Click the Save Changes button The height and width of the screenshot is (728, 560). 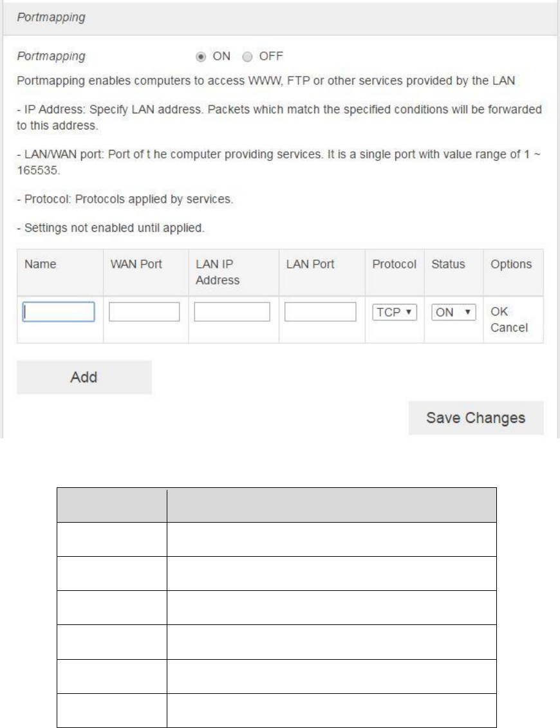476,418
